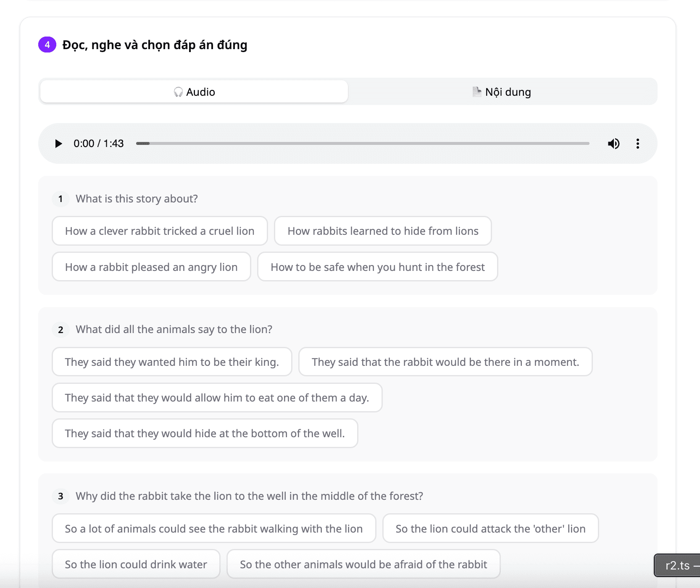
Task: Click the r2.ts label at the corner
Action: 677,565
